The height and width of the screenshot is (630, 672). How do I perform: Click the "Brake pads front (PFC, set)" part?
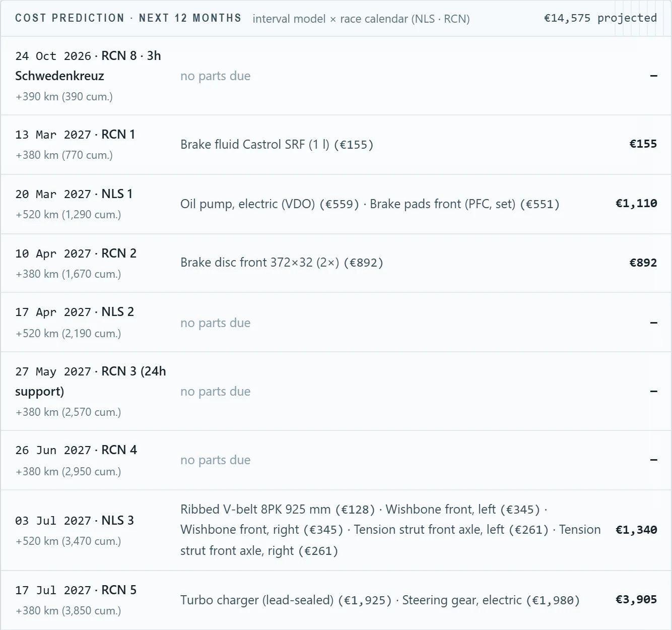coord(443,204)
